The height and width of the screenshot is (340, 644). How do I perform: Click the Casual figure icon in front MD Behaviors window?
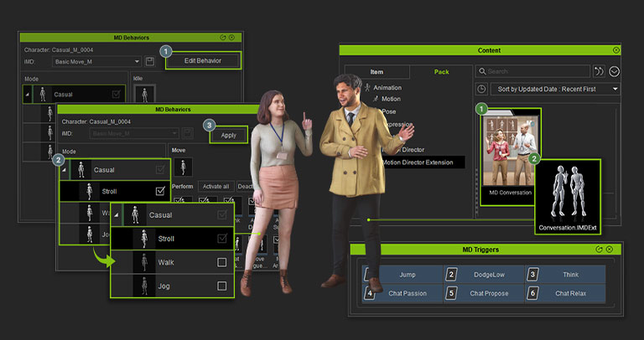[81, 170]
